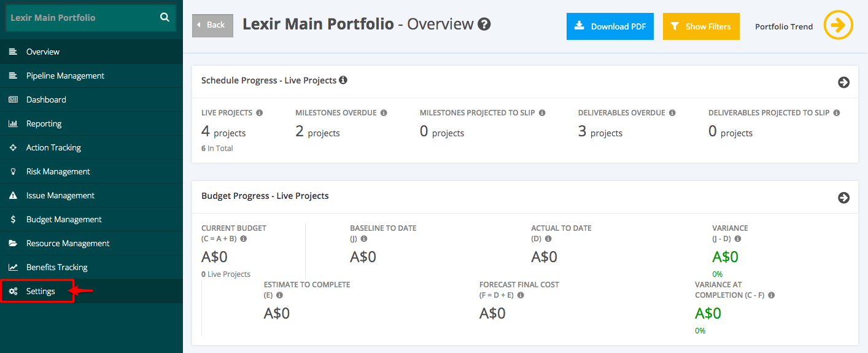868x353 pixels.
Task: Click info icon beside Deliverables Overdue
Action: 672,113
